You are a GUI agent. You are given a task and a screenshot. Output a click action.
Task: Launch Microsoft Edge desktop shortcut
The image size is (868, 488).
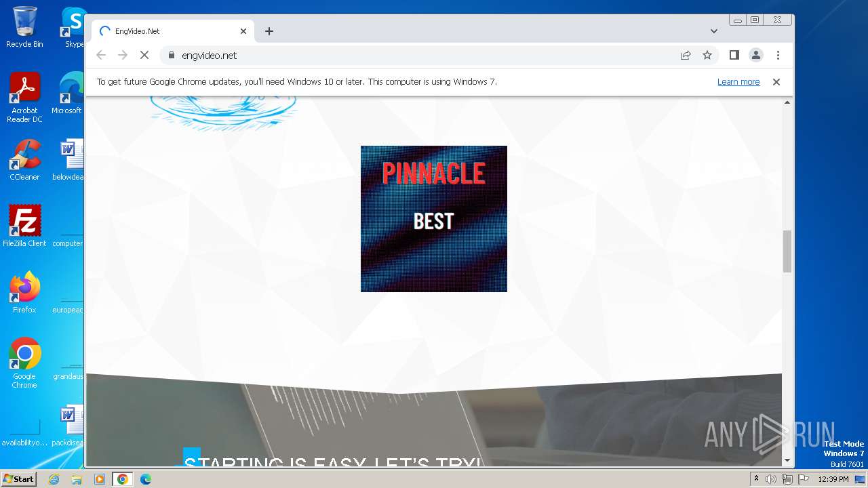pyautogui.click(x=71, y=94)
